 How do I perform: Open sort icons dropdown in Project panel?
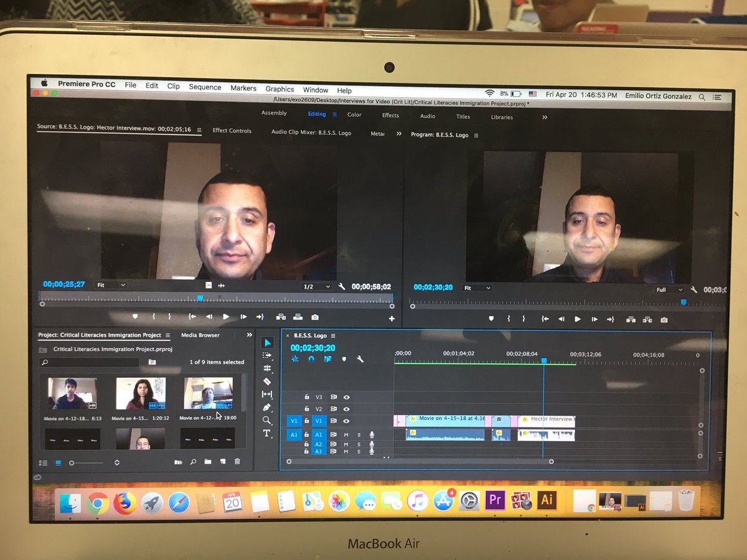pyautogui.click(x=116, y=463)
